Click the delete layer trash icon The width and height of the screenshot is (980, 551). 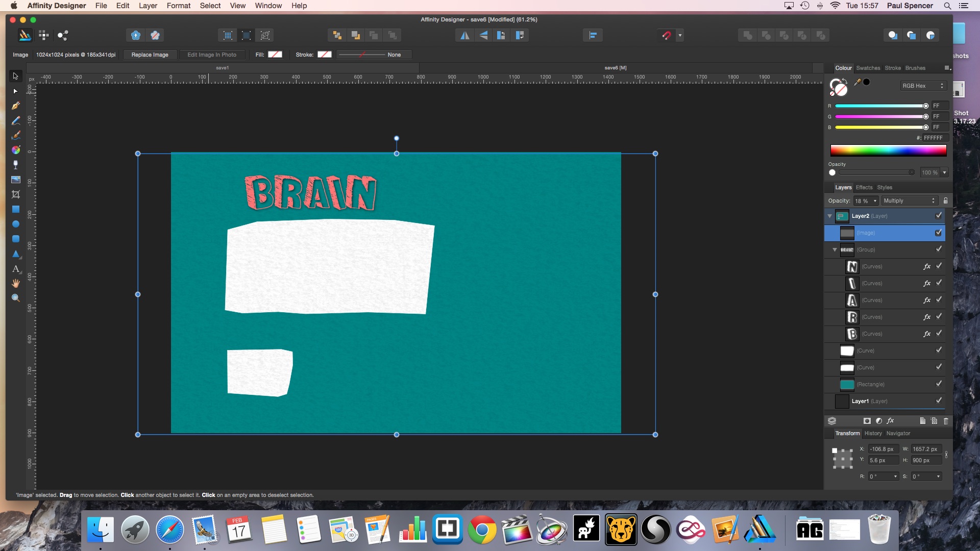(946, 421)
